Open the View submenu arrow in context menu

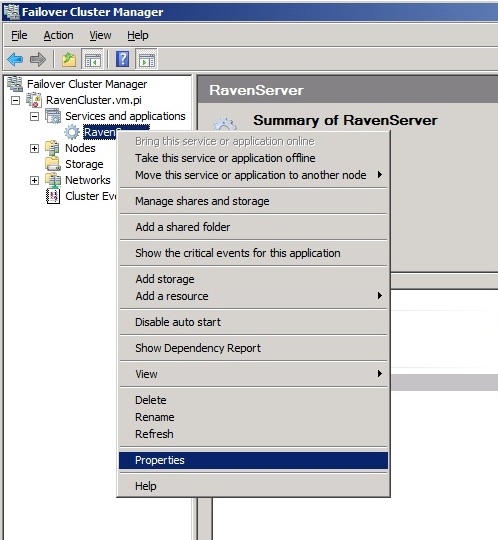(x=380, y=373)
